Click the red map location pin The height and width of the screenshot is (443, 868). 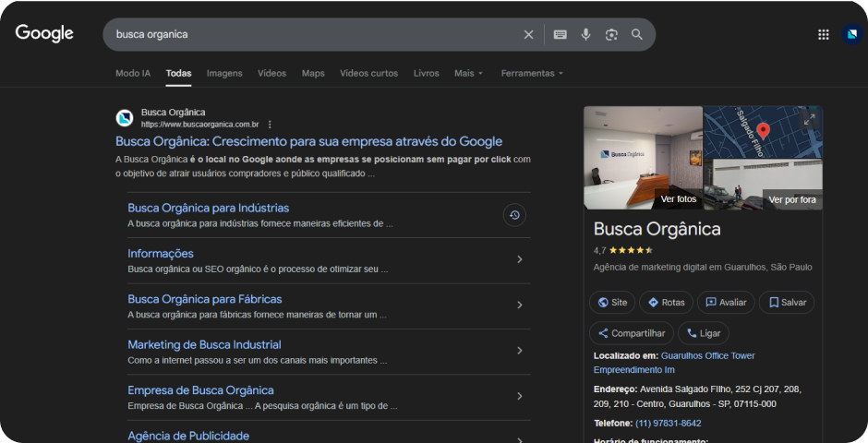[763, 130]
